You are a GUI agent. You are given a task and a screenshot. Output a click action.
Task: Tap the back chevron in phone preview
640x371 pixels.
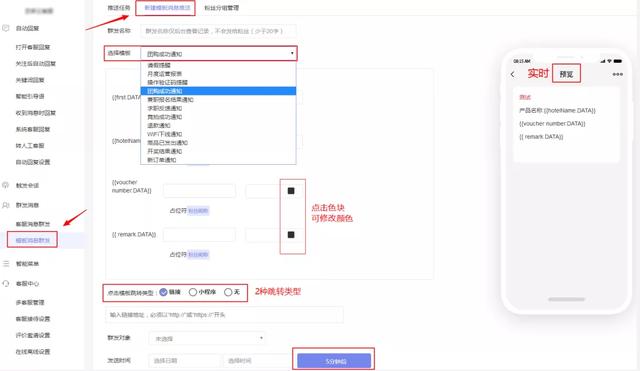click(513, 74)
